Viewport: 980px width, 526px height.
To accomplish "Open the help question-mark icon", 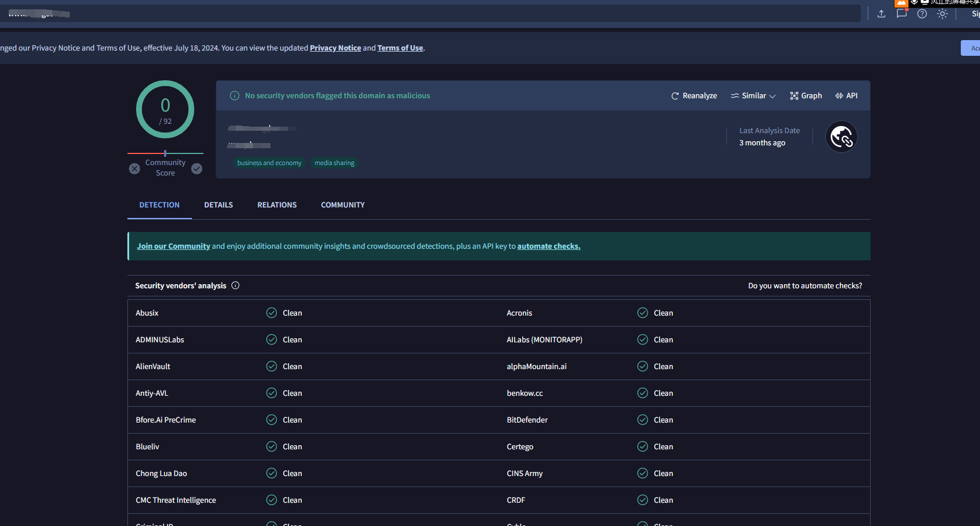I will tap(922, 14).
